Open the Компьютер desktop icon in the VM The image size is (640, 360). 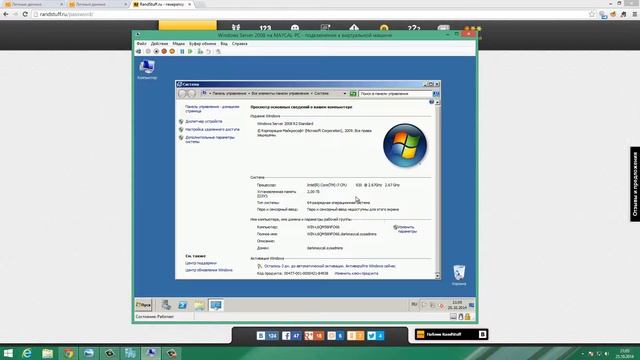click(147, 69)
